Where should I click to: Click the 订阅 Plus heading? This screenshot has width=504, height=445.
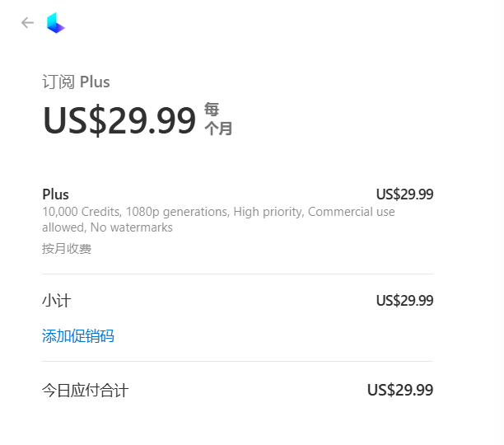pos(76,82)
